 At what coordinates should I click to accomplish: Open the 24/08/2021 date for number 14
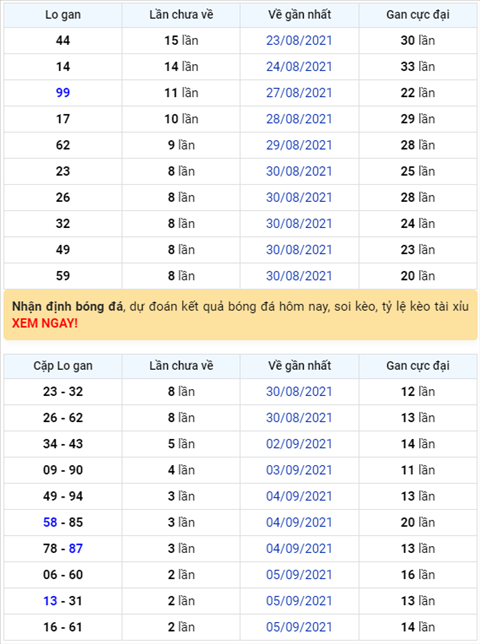[x=299, y=67]
